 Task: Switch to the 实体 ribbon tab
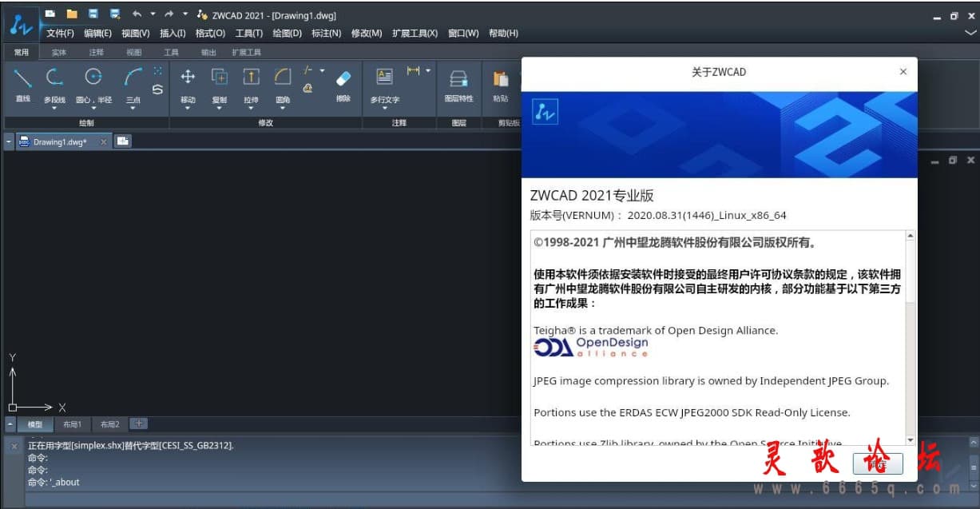pyautogui.click(x=59, y=52)
